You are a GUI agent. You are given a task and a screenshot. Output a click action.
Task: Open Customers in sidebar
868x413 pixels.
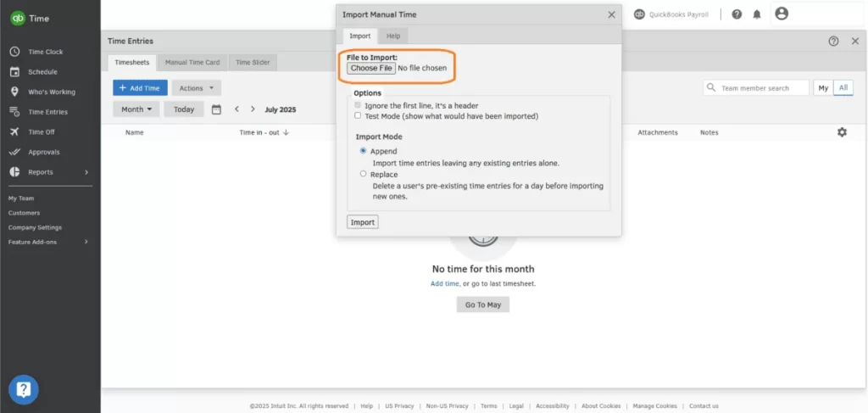pos(24,213)
